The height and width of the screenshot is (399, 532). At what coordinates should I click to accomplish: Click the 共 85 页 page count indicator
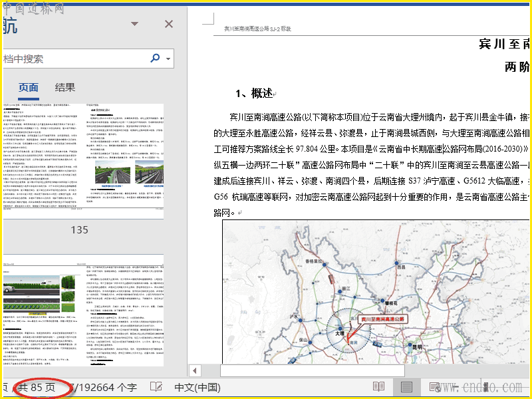tap(37, 387)
